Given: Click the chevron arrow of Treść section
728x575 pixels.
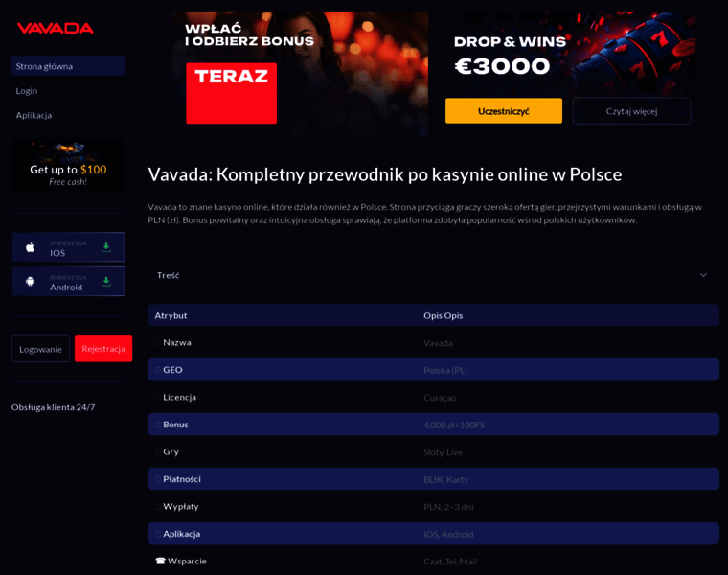Looking at the screenshot, I should click(703, 275).
